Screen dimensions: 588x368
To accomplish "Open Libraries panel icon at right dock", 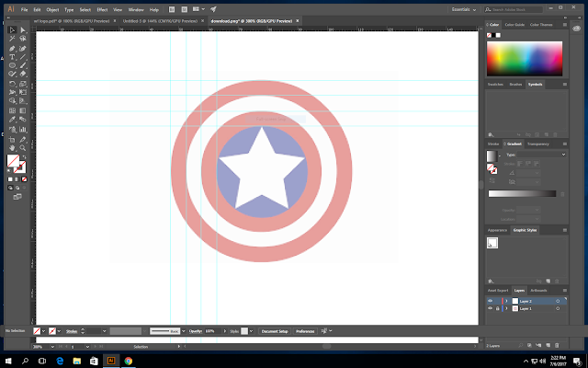I will pyautogui.click(x=576, y=29).
